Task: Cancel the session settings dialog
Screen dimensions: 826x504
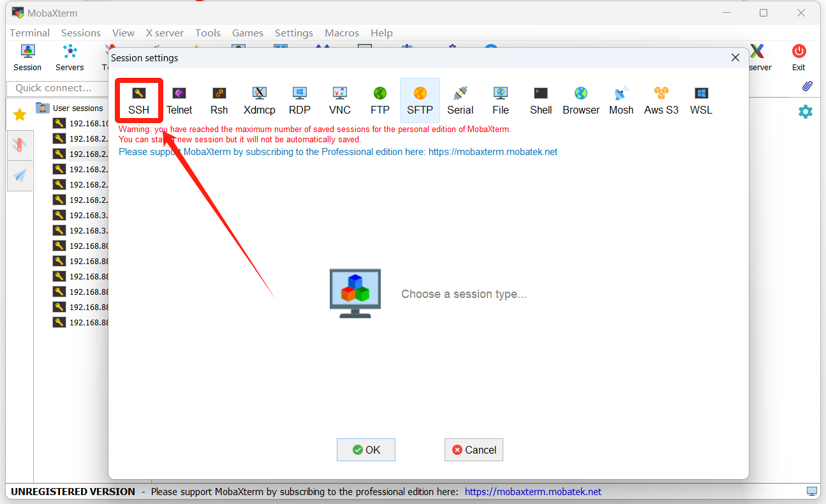Action: pos(474,450)
